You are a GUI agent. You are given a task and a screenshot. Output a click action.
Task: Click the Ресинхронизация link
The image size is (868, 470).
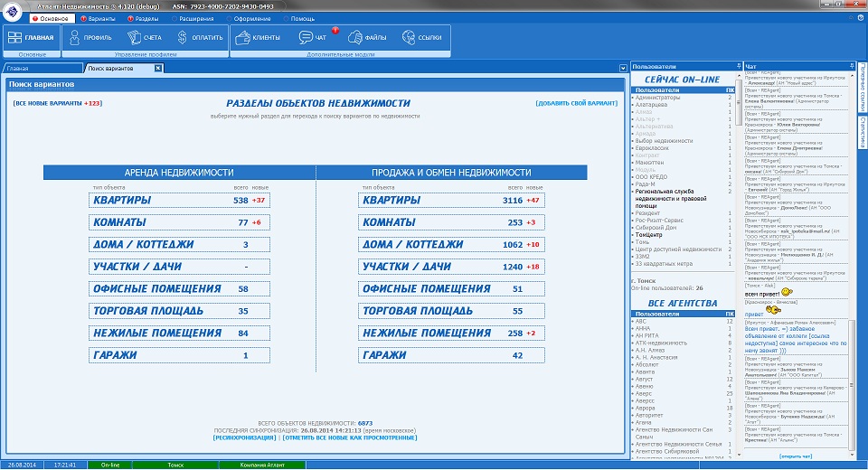coord(244,437)
